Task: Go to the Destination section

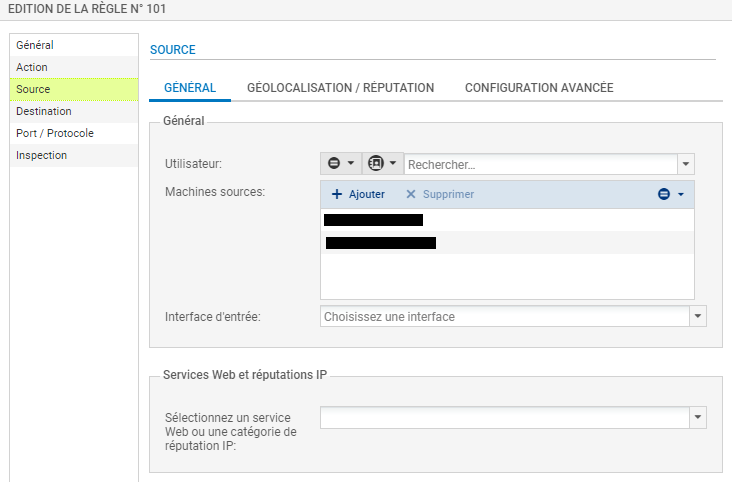Action: 74,111
